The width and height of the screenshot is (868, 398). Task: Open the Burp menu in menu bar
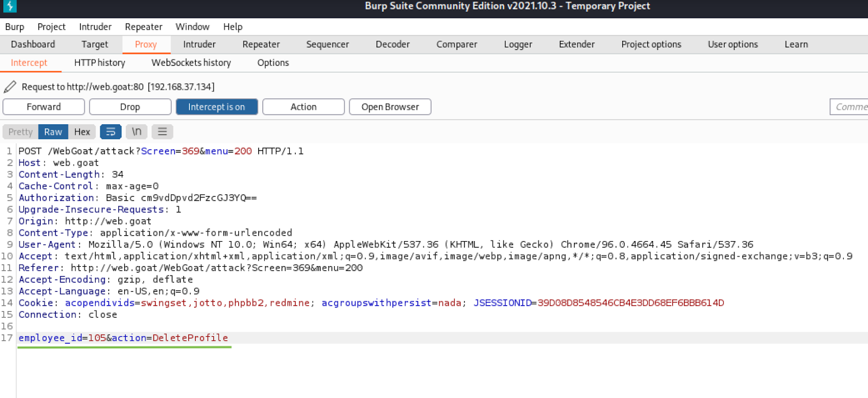tap(15, 27)
